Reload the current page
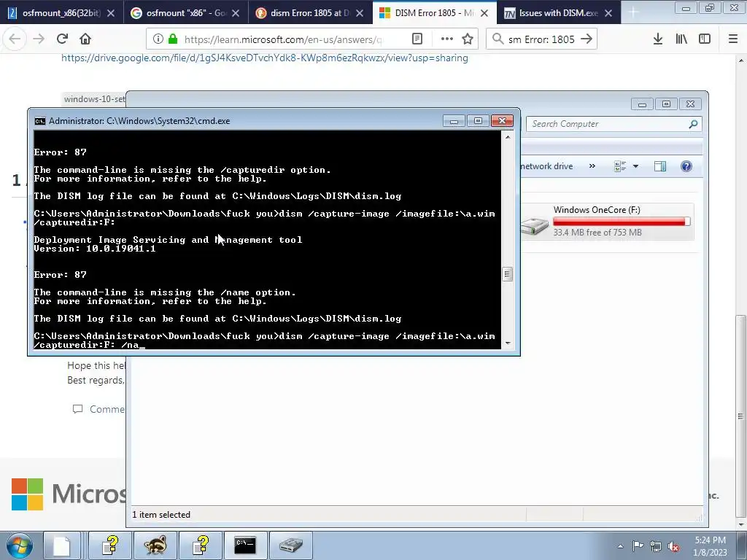 63,39
